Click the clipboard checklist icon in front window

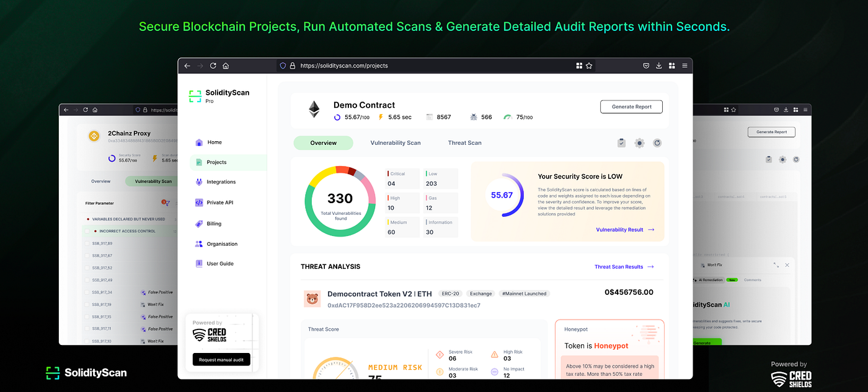click(622, 143)
